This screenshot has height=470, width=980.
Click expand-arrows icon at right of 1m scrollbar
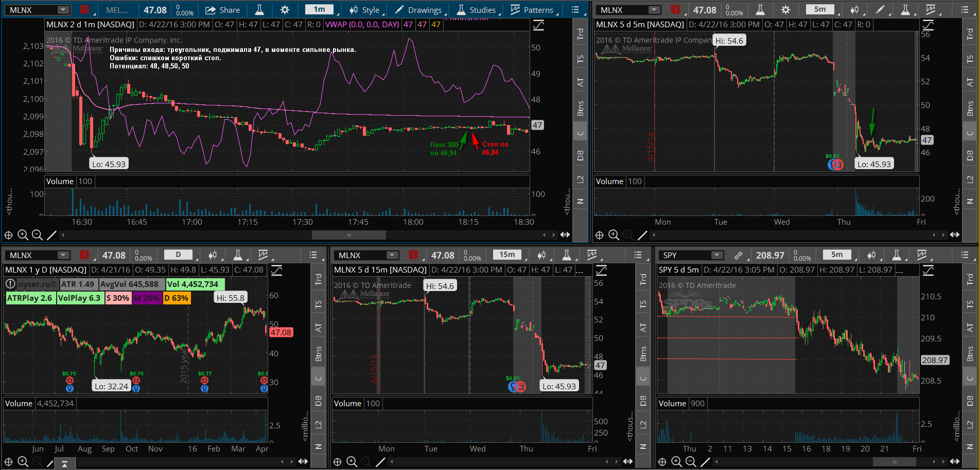pos(565,235)
